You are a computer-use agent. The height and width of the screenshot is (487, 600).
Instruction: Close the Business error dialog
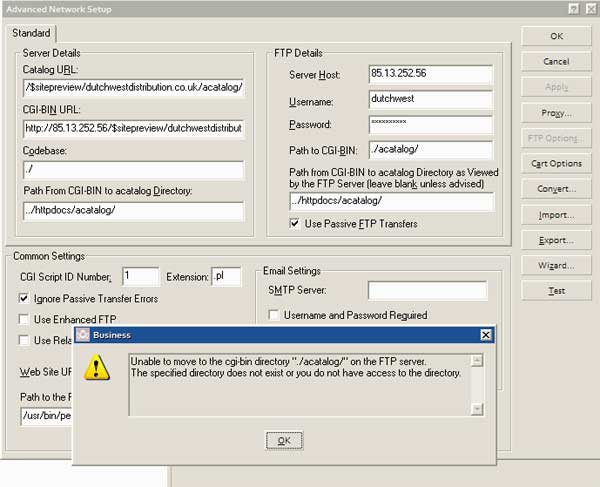[x=486, y=335]
